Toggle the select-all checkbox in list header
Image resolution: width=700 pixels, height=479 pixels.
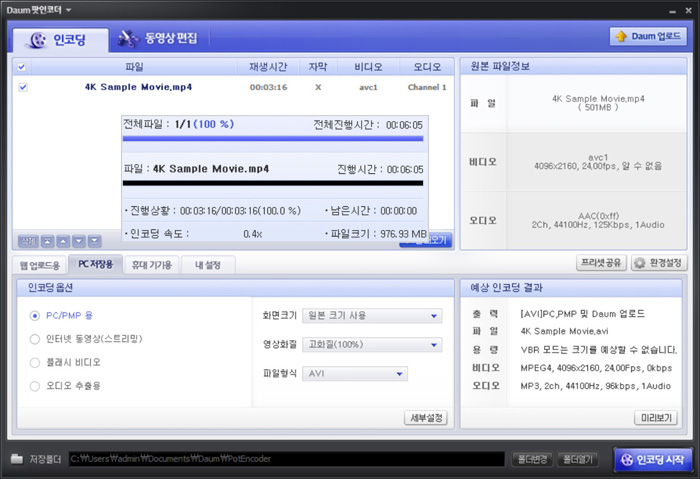point(23,67)
